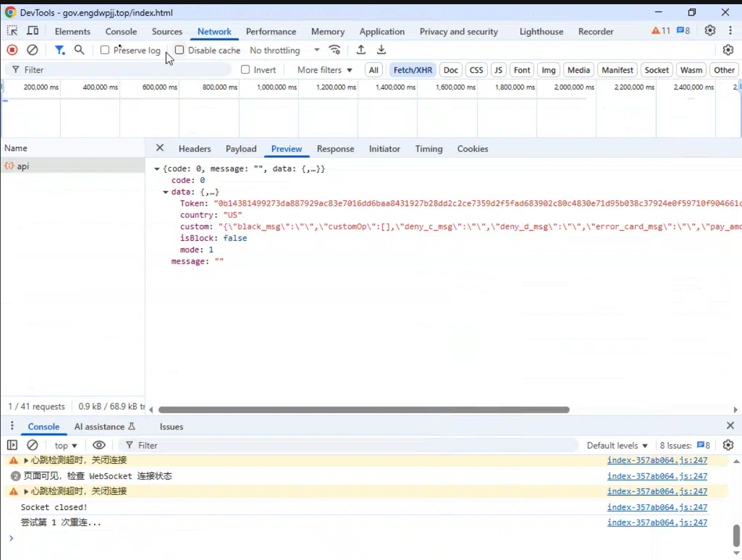Toggle the Wasm filter

(691, 70)
